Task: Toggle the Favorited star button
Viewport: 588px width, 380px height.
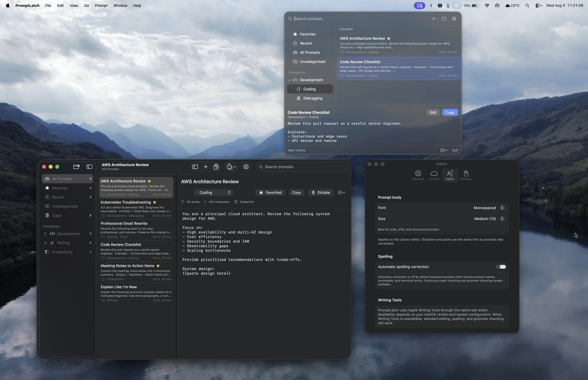Action: [270, 193]
